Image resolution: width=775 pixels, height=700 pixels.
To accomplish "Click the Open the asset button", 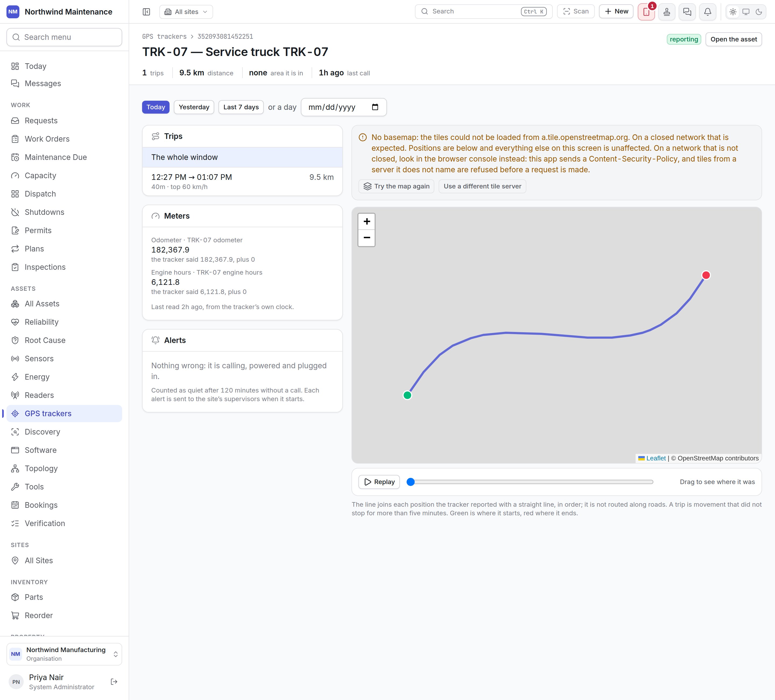I will point(734,39).
